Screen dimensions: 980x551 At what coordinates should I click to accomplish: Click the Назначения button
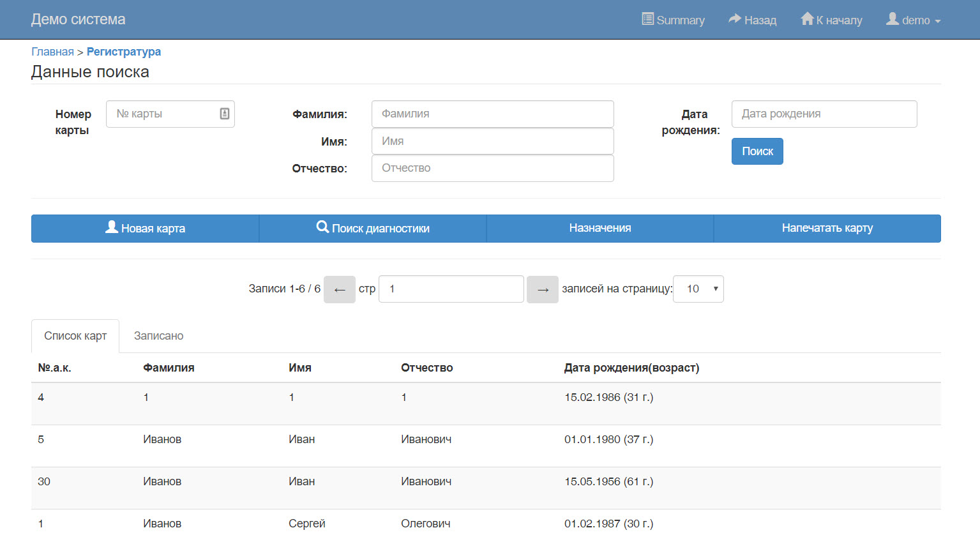(x=600, y=229)
